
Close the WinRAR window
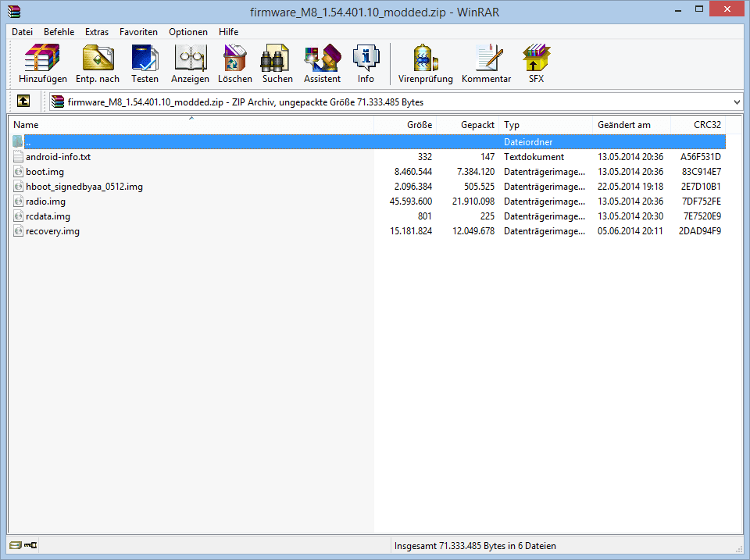(x=727, y=9)
